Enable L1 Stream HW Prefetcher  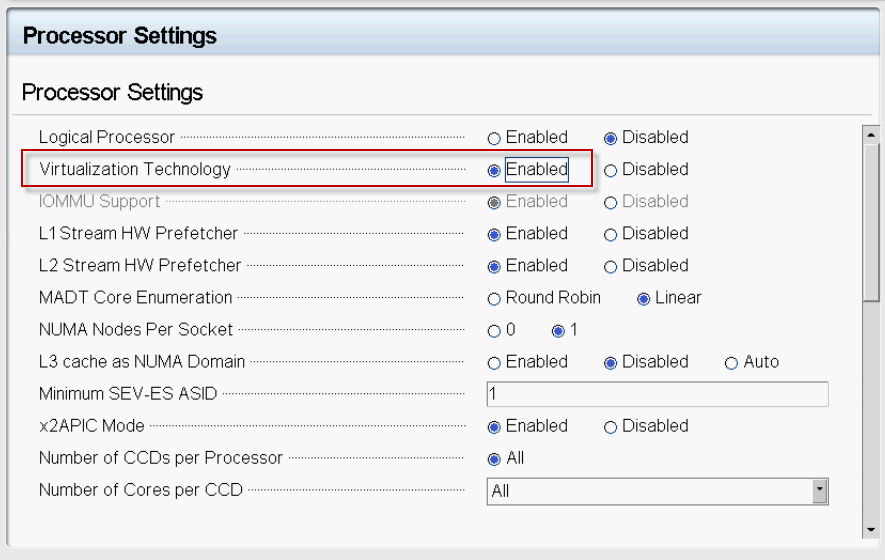(x=494, y=235)
